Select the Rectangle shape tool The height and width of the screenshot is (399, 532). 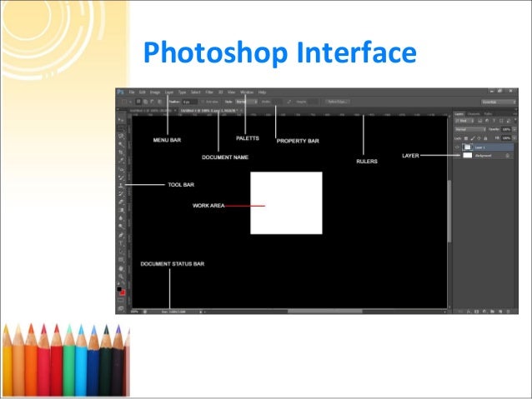(x=120, y=260)
